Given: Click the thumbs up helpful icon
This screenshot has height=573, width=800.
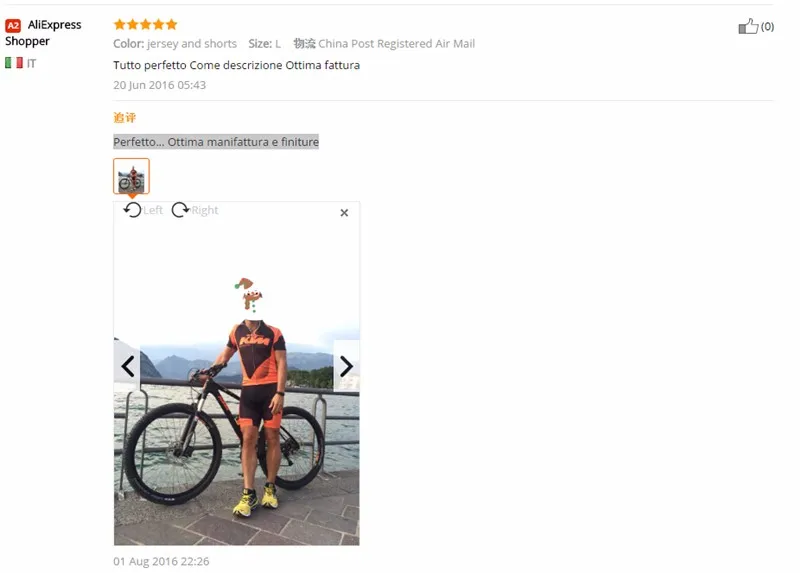Looking at the screenshot, I should [748, 26].
